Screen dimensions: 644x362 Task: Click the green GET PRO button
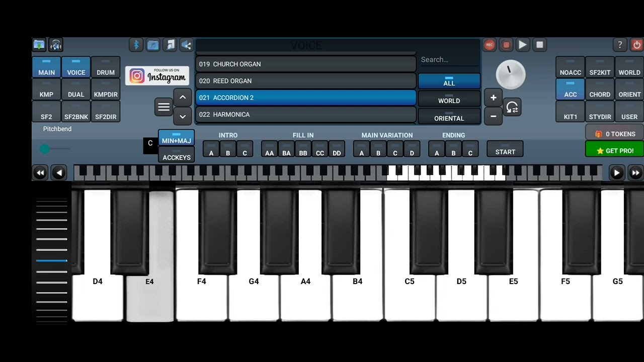614,150
